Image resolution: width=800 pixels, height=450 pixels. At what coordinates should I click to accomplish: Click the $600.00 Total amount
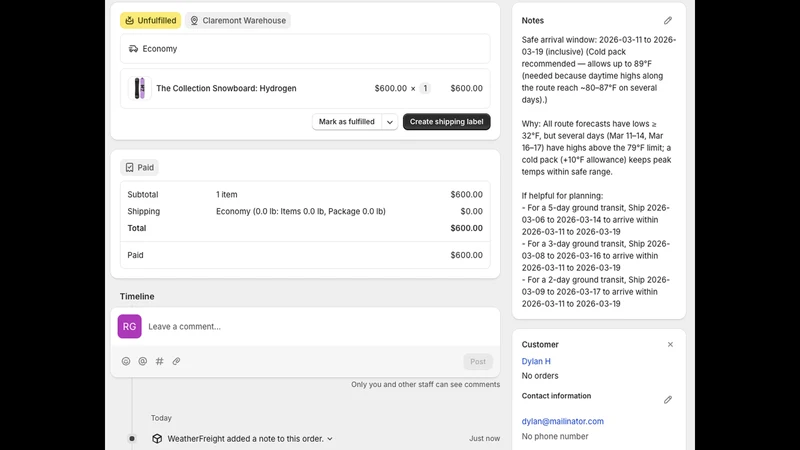tap(466, 228)
